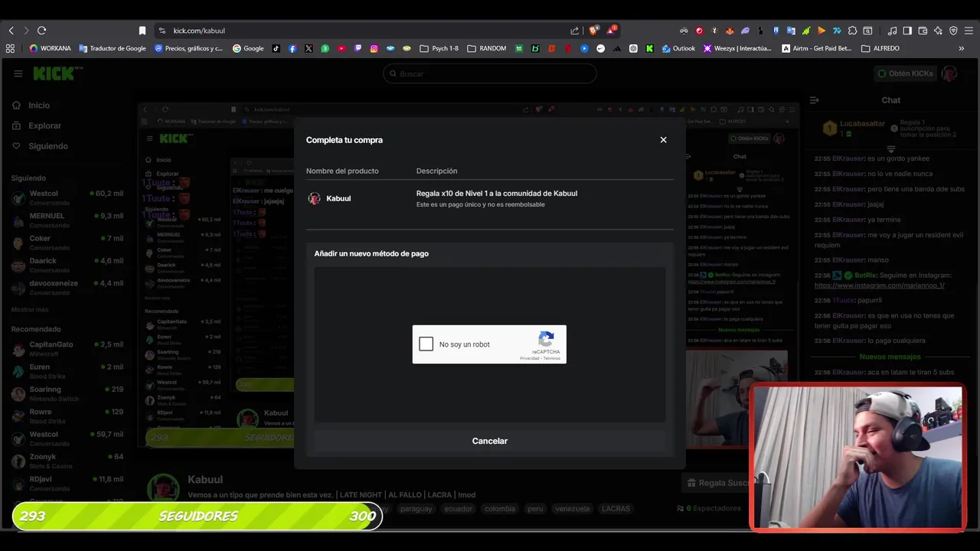
Task: Open the Instagram URL in chat
Action: coord(879,285)
